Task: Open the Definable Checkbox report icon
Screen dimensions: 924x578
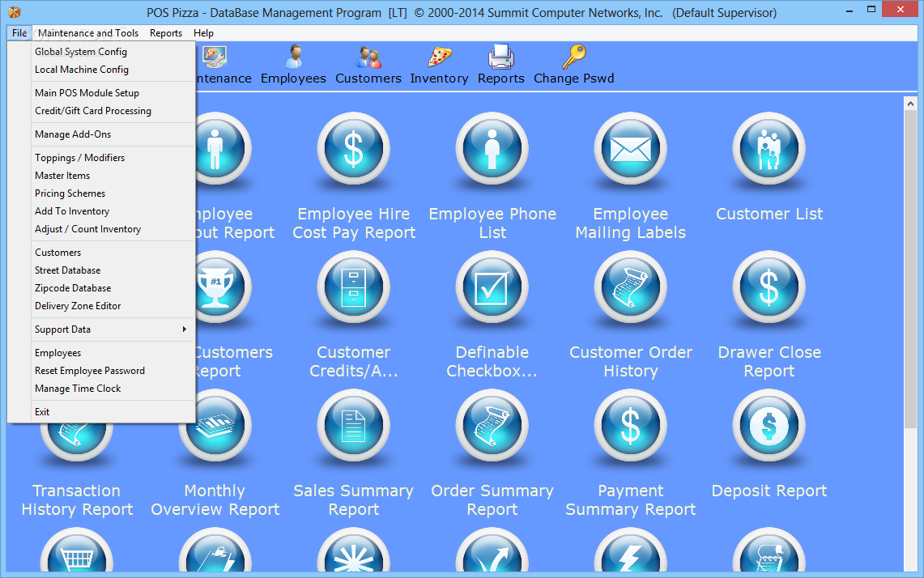Action: [x=492, y=287]
